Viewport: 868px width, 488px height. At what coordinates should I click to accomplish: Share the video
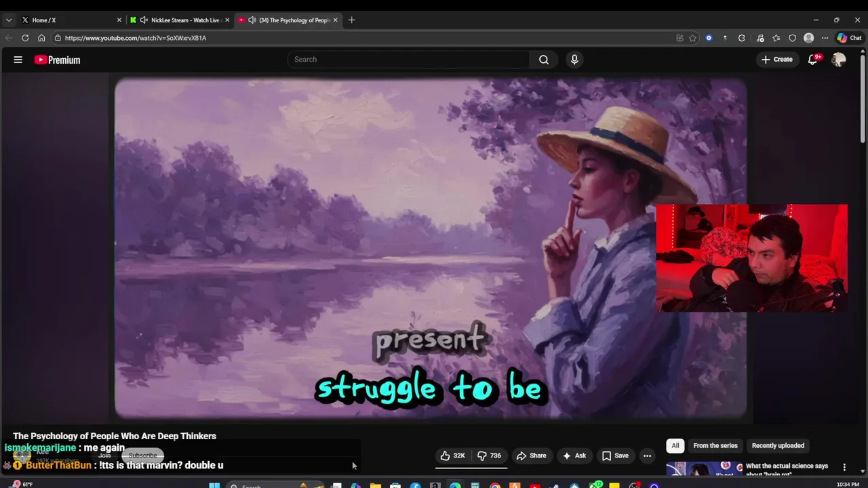pyautogui.click(x=531, y=455)
